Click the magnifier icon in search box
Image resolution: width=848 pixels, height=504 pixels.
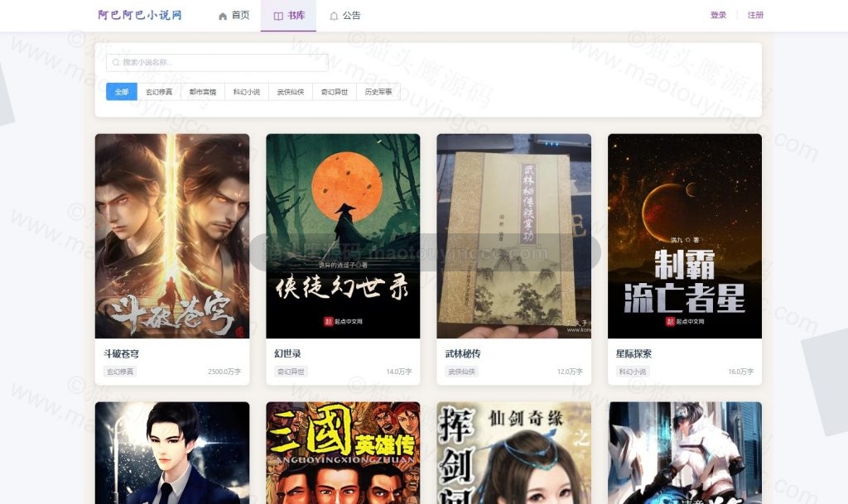pyautogui.click(x=116, y=63)
